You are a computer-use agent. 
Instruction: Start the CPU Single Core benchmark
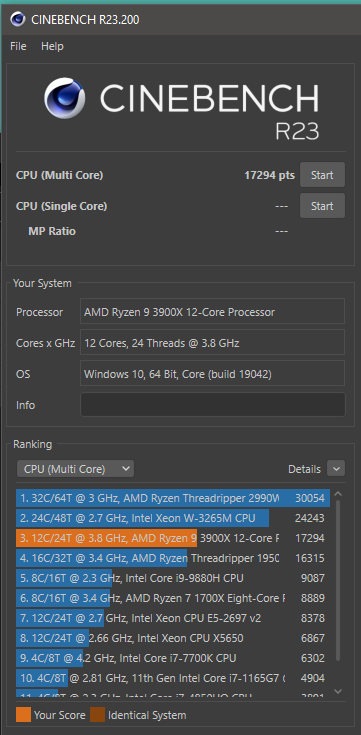[x=322, y=206]
